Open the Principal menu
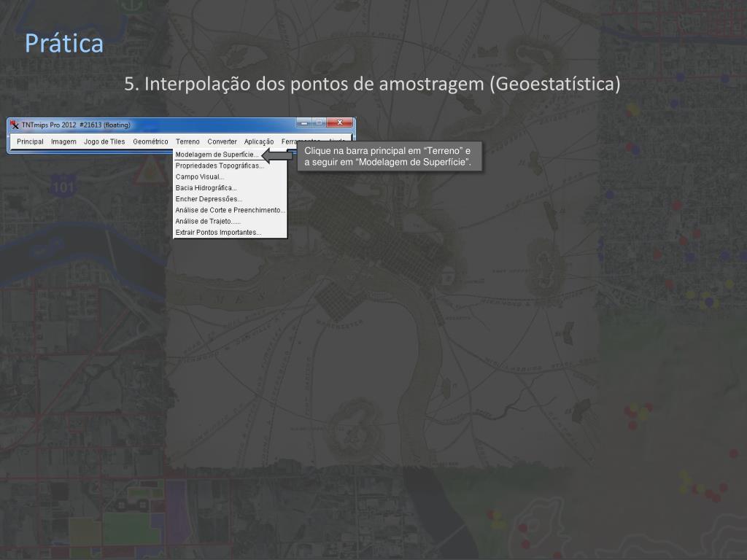The width and height of the screenshot is (747, 560). [x=30, y=141]
